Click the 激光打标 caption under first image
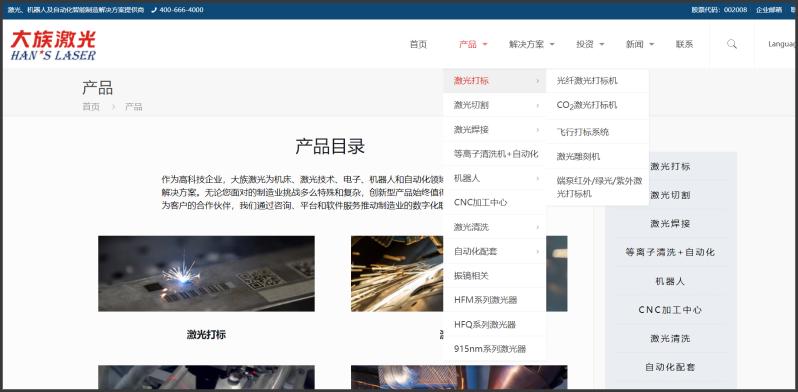This screenshot has width=798, height=392. [x=206, y=335]
